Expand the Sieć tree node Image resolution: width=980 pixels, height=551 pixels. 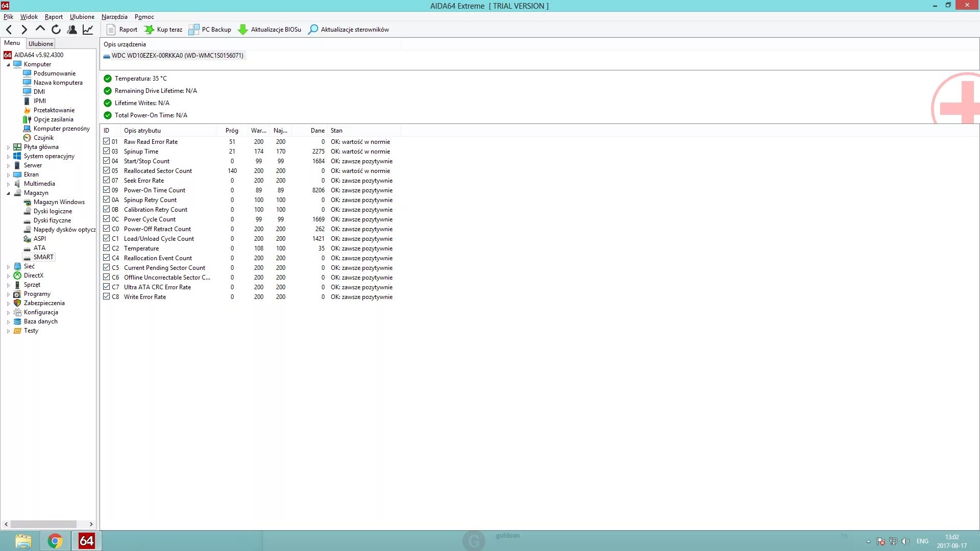pos(8,267)
